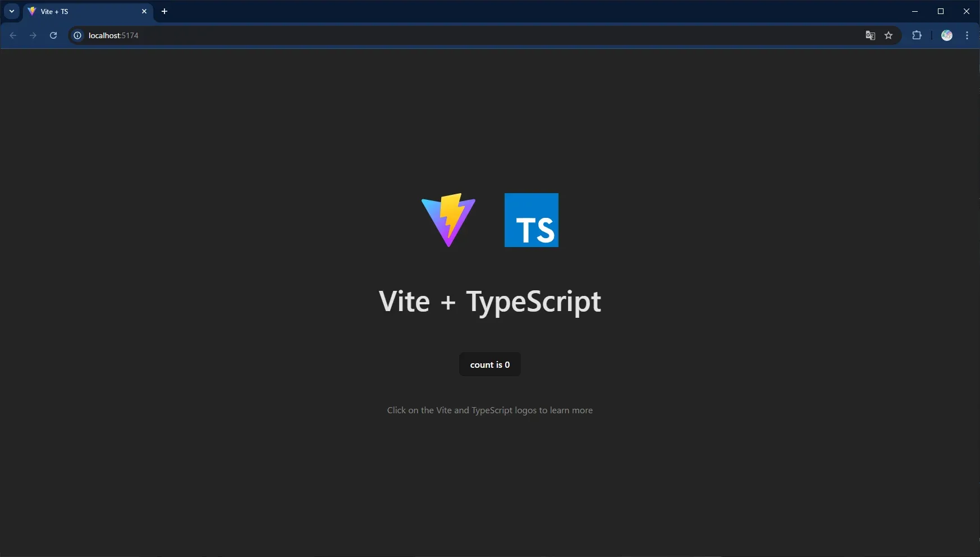Maximize the browser window
Screen dimensions: 980x557
coord(941,11)
